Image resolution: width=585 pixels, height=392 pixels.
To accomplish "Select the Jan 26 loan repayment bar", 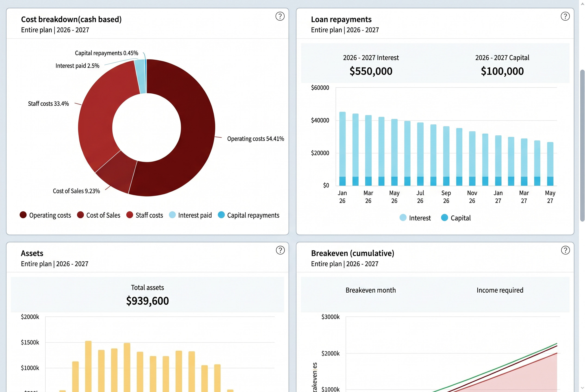I will [342, 149].
